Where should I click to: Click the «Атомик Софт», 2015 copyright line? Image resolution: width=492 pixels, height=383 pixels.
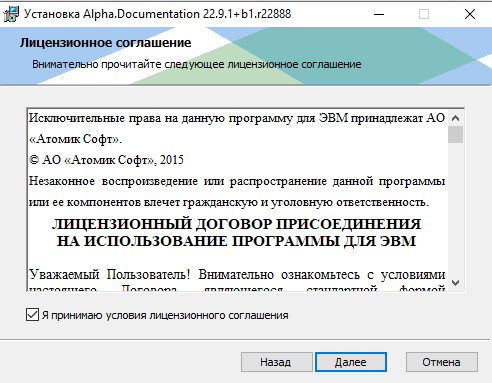[x=106, y=160]
